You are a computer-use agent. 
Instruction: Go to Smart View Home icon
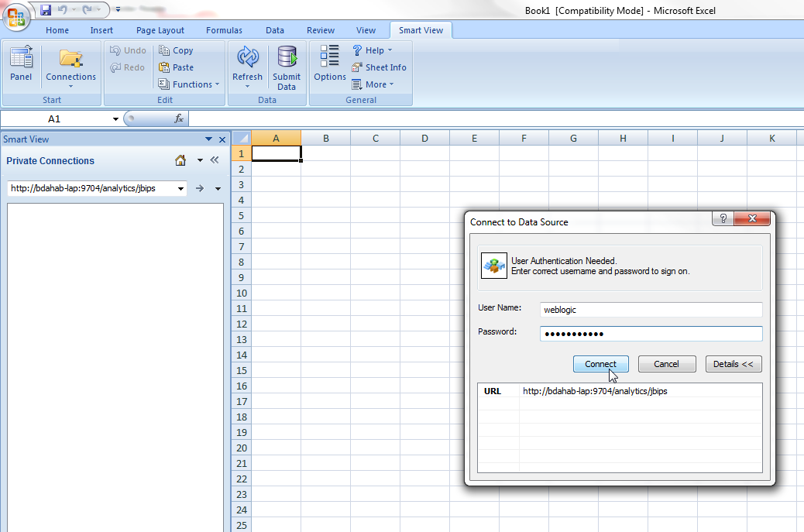point(180,160)
